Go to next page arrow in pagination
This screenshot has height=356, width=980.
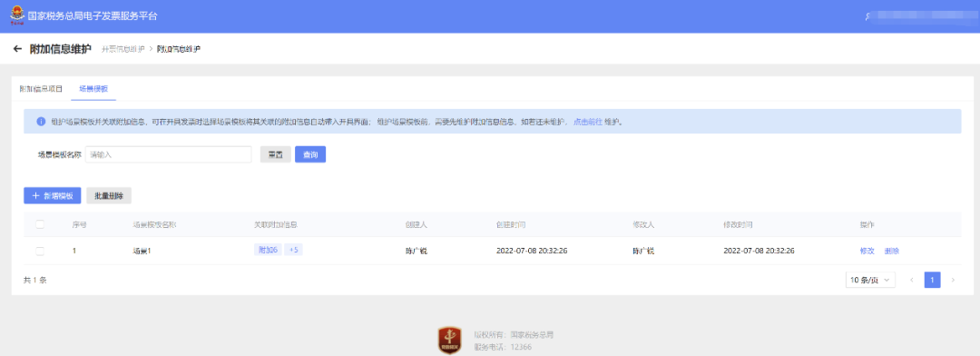click(x=953, y=280)
